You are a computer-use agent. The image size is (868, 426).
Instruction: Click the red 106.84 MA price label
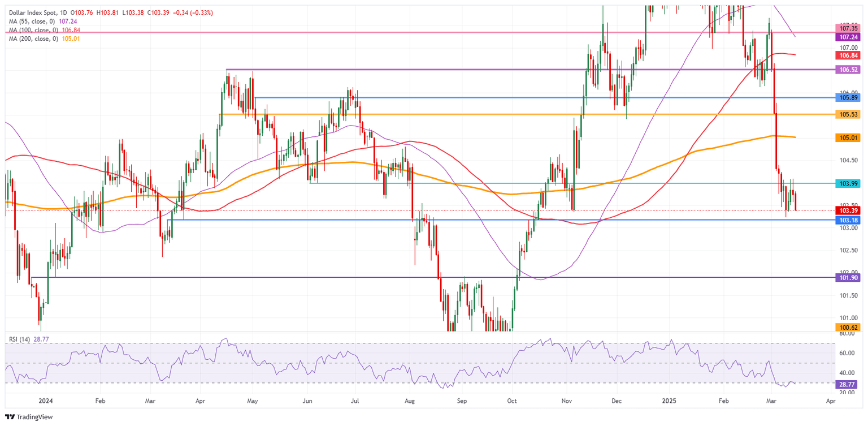pyautogui.click(x=847, y=56)
